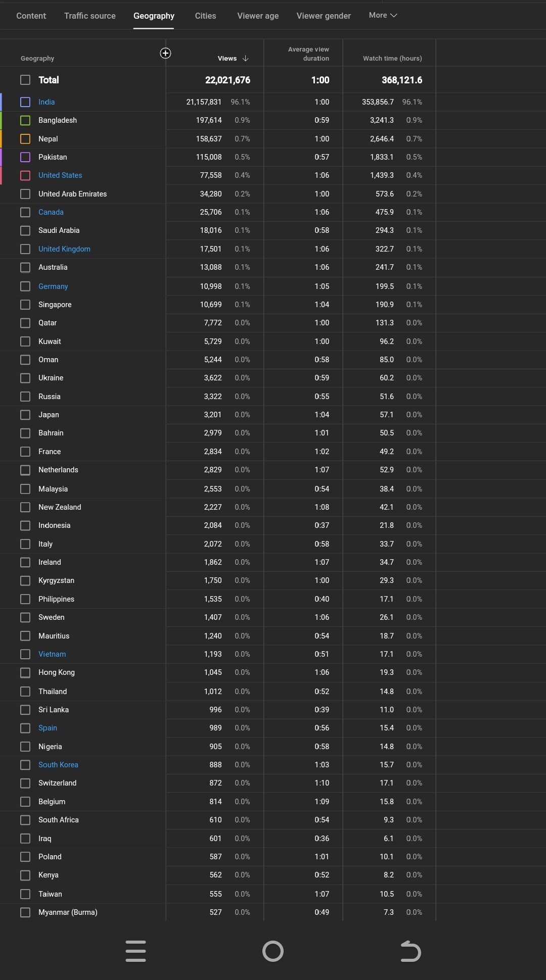Click the add metric plus icon
The width and height of the screenshot is (546, 980).
(x=165, y=54)
